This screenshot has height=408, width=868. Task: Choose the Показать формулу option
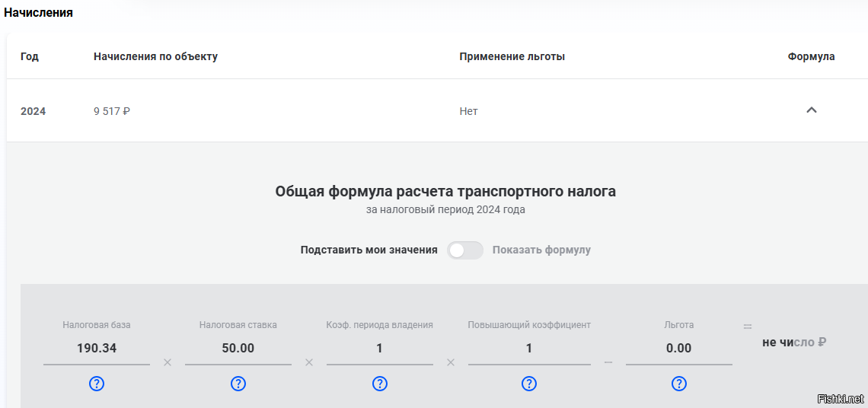(541, 250)
